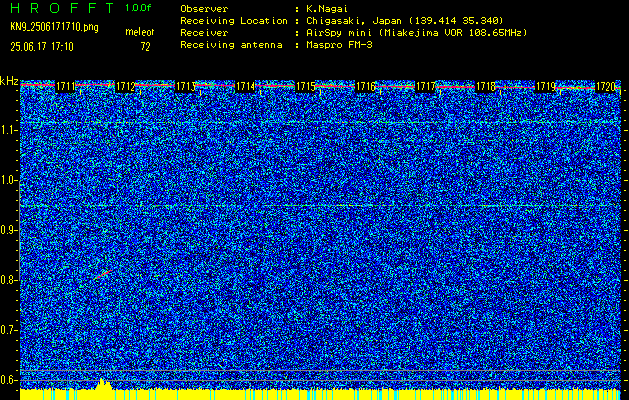This screenshot has width=629, height=400.
Task: Click the Receiver field label
Action: point(204,33)
